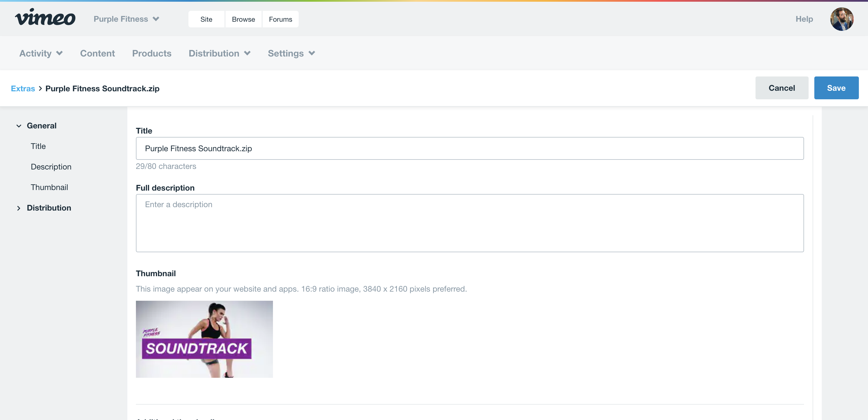Cancel editing the extra
Image resolution: width=868 pixels, height=420 pixels.
coord(781,88)
